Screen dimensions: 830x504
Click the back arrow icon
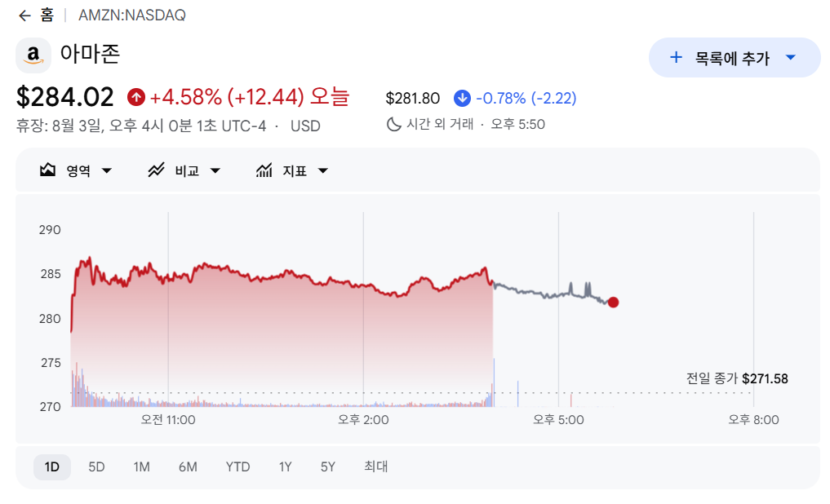point(24,15)
